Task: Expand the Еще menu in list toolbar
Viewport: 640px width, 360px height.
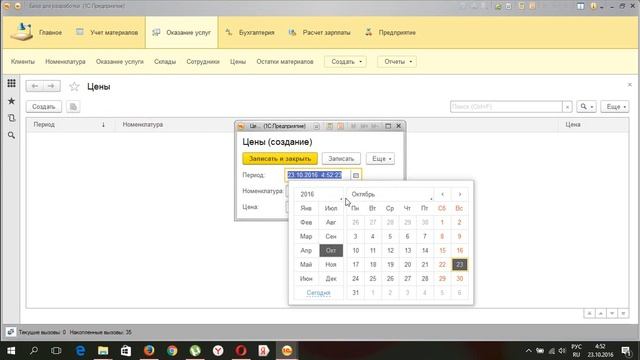Action: point(615,107)
